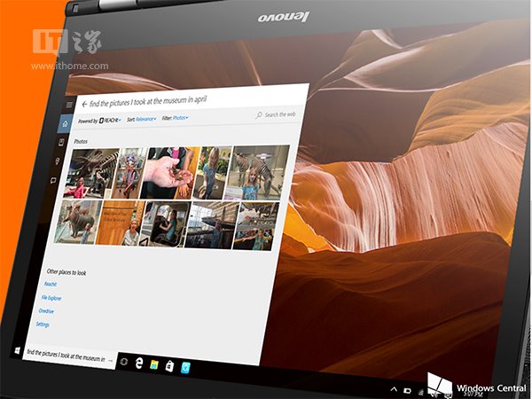Open the photo of girl in blue by plants

point(213,172)
